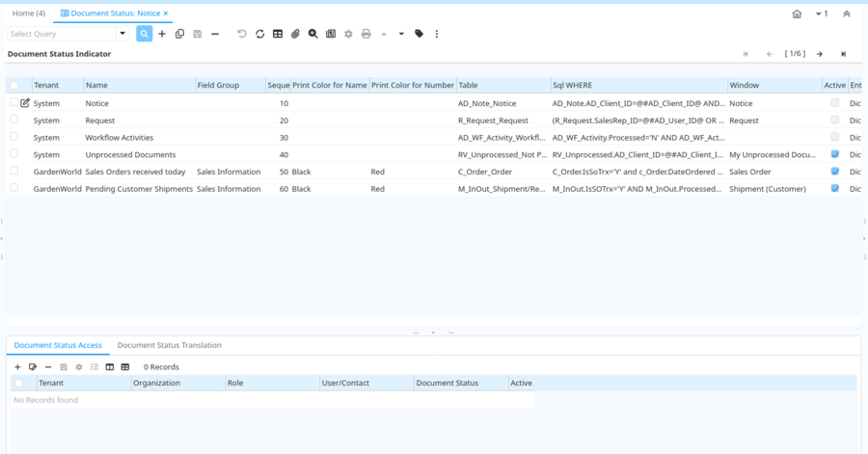Viewport: 868px width, 454px height.
Task: Open the attachment paperclip
Action: 295,34
